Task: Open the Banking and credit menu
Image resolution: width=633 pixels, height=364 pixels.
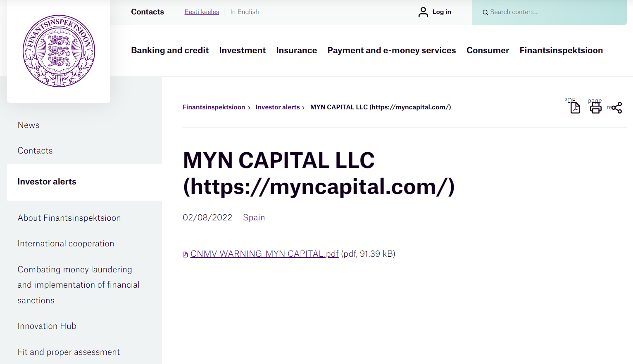Action: (170, 50)
